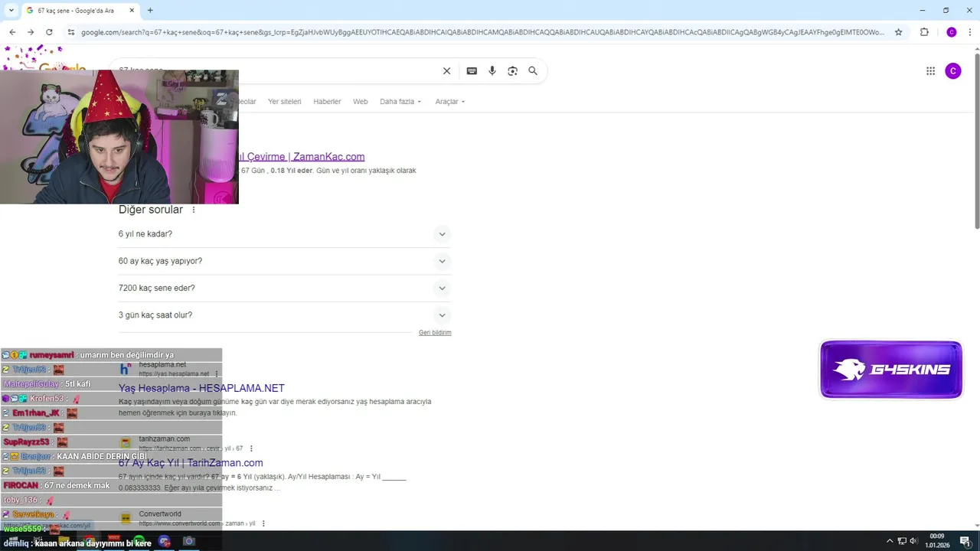Open Google Lens image search
The image size is (980, 551).
(x=513, y=71)
